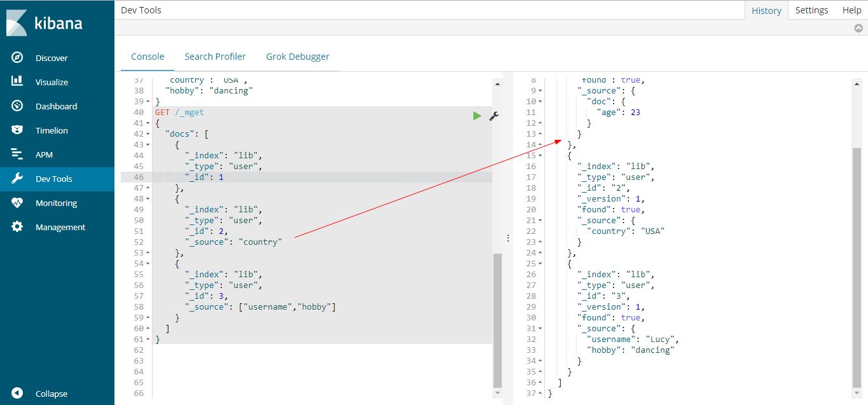Go to Dashboard in sidebar
Viewport: 868px width, 405px height.
57,106
